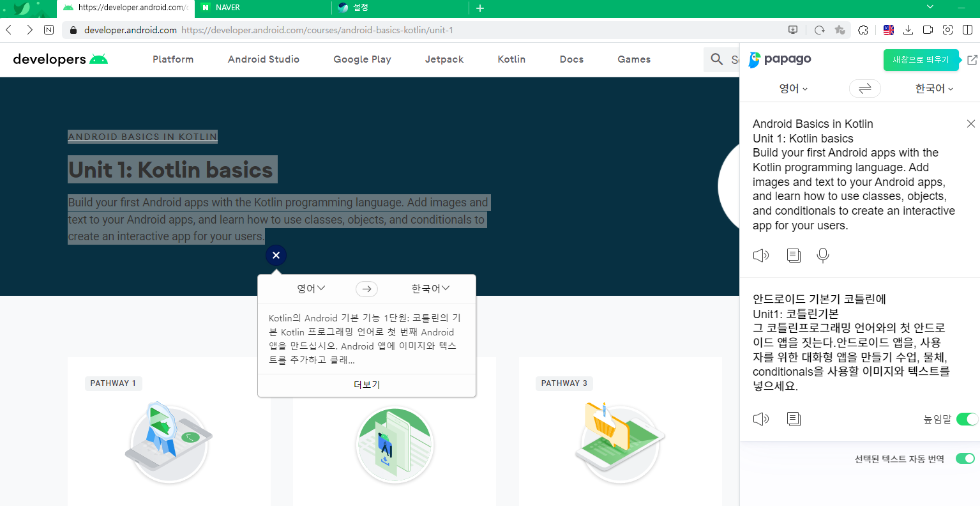The height and width of the screenshot is (506, 980).
Task: Listen to the Korean translation
Action: point(761,419)
